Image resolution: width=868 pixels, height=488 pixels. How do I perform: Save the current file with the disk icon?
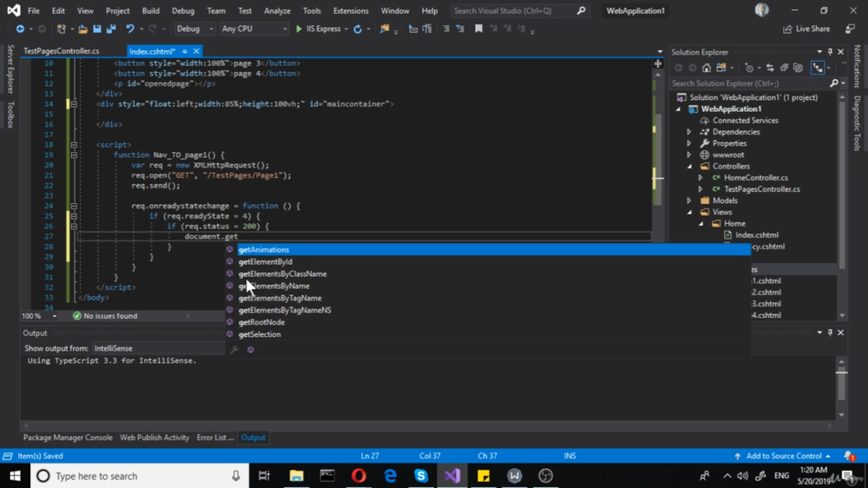point(97,29)
